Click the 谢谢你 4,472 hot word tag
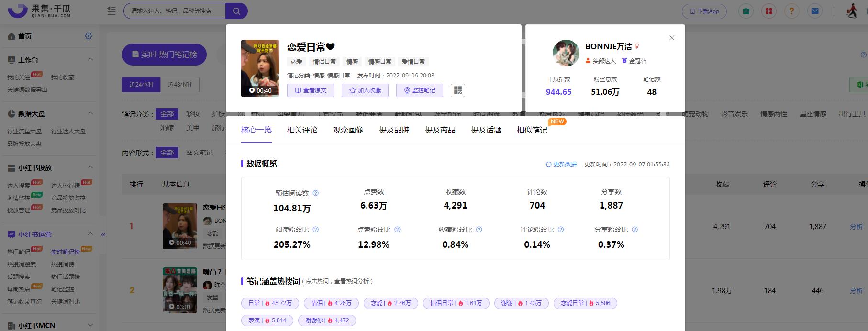Image resolution: width=868 pixels, height=331 pixels. [327, 320]
